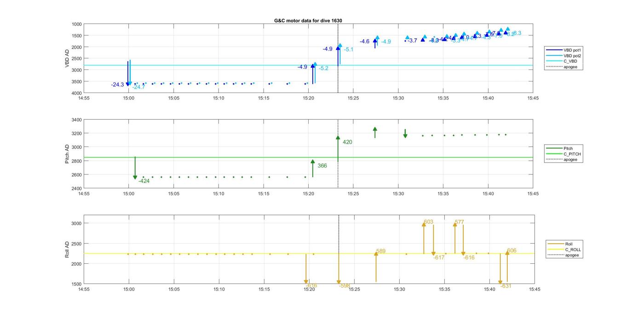Click the title "G&C motor data for dive 1630"
Image resolution: width=644 pixels, height=319 pixels.
pyautogui.click(x=308, y=21)
